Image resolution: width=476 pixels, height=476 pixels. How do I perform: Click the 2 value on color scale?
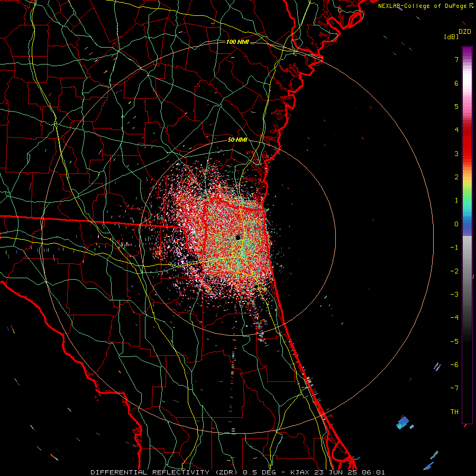tap(456, 177)
